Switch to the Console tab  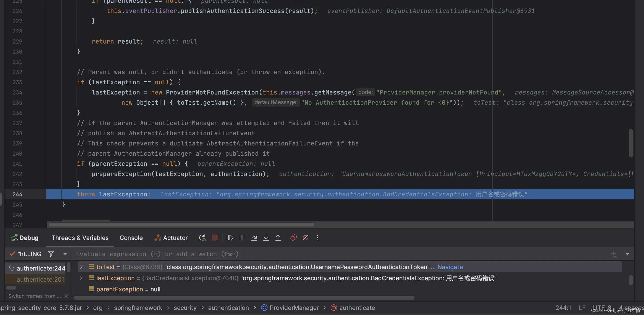(x=131, y=238)
